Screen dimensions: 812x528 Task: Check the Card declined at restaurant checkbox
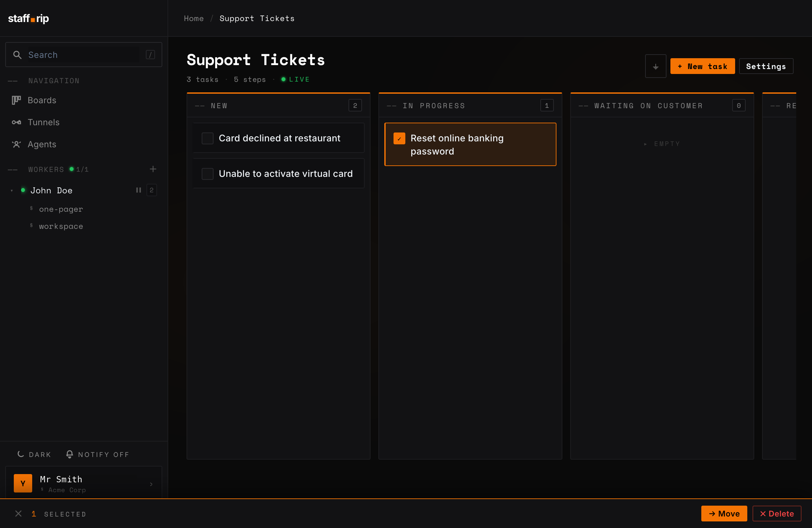208,138
